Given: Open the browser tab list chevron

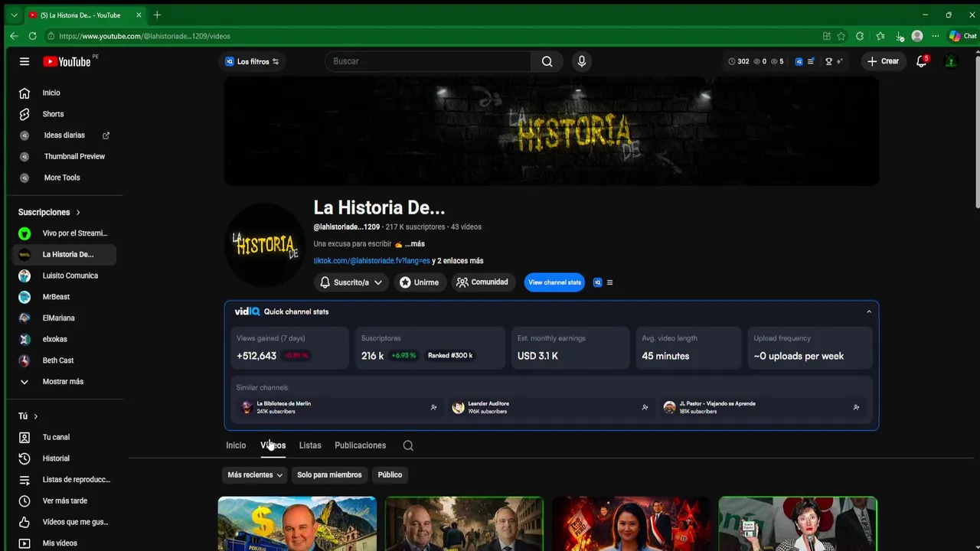Looking at the screenshot, I should pos(14,15).
